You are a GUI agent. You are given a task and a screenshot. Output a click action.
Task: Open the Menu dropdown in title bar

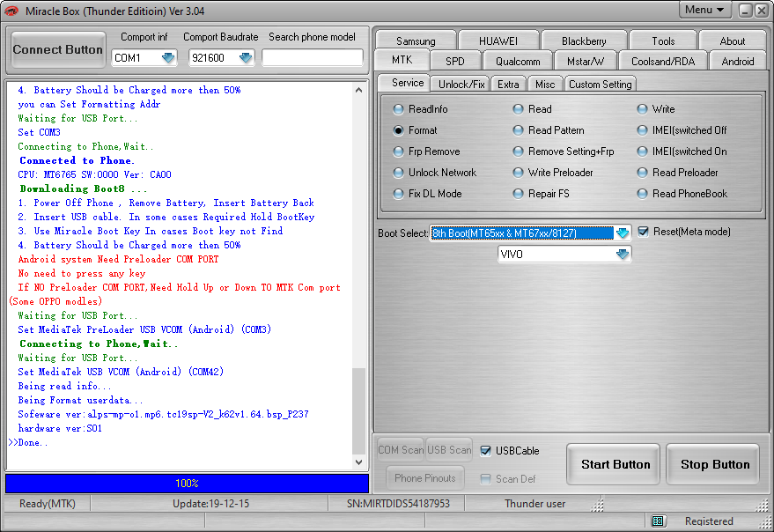[704, 10]
